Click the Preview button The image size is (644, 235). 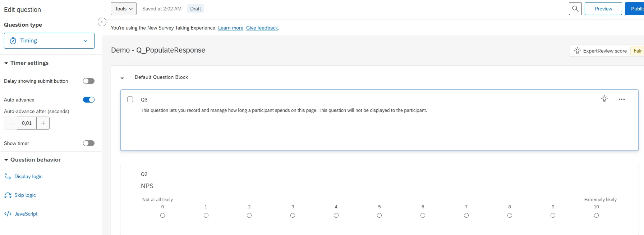pyautogui.click(x=603, y=9)
